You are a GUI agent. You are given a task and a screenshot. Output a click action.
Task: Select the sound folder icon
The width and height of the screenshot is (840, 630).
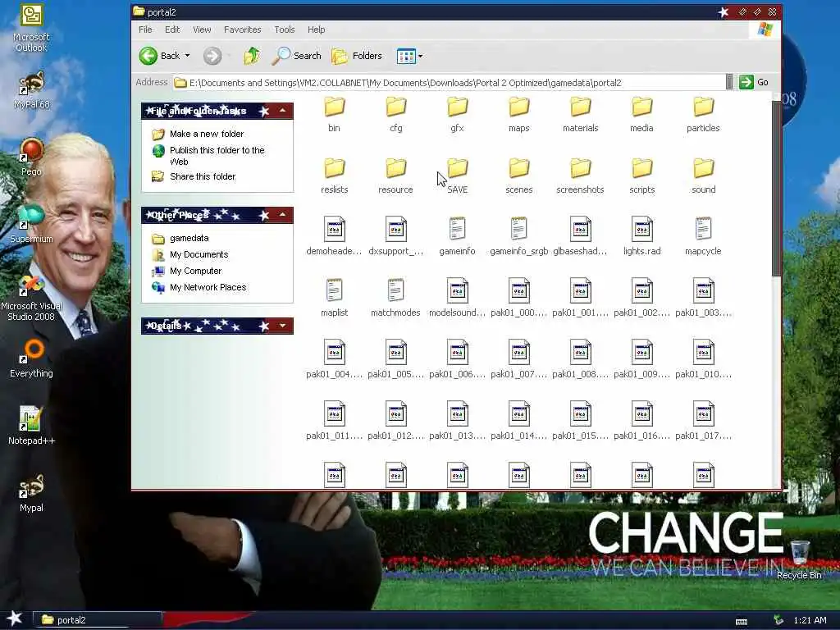(x=703, y=168)
